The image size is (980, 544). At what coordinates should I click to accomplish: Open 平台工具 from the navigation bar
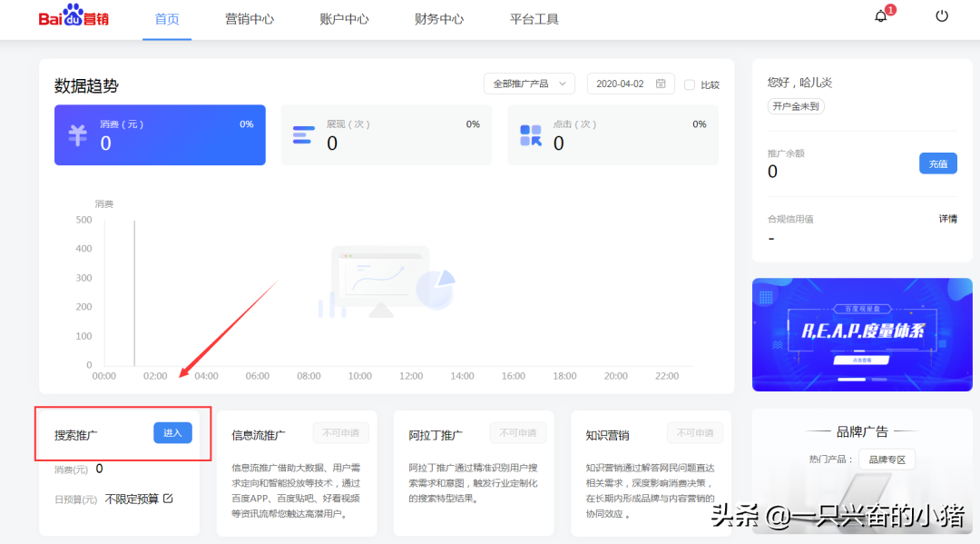point(534,19)
